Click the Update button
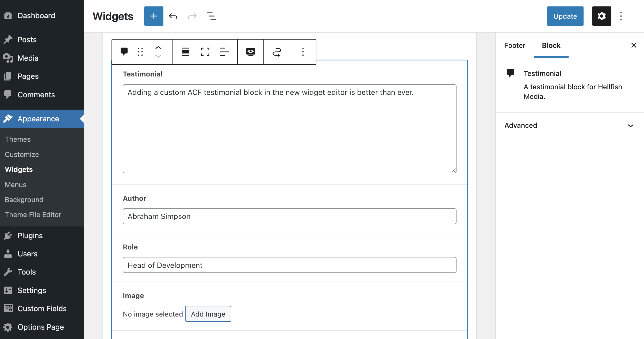644x339 pixels. (x=565, y=16)
